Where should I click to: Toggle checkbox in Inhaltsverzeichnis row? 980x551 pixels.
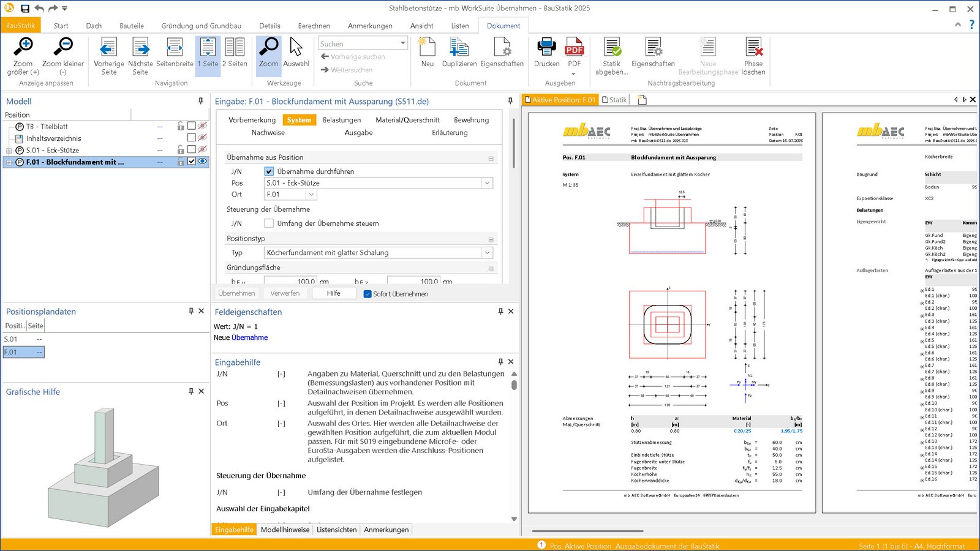tap(192, 138)
